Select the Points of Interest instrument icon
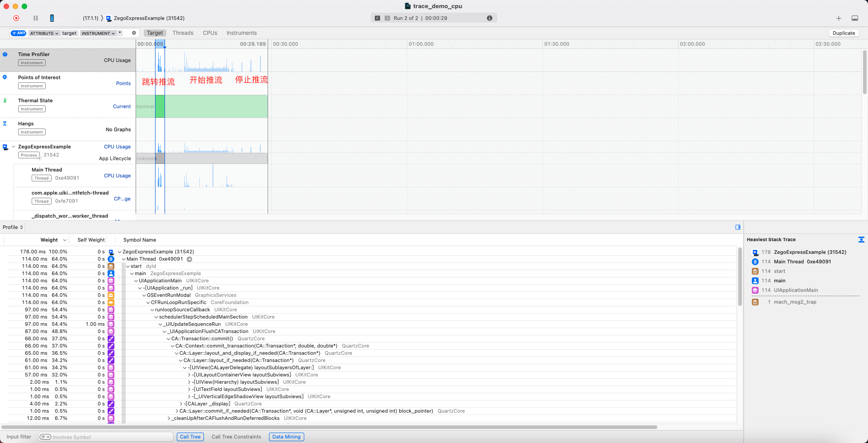This screenshot has height=443, width=868. (5, 77)
